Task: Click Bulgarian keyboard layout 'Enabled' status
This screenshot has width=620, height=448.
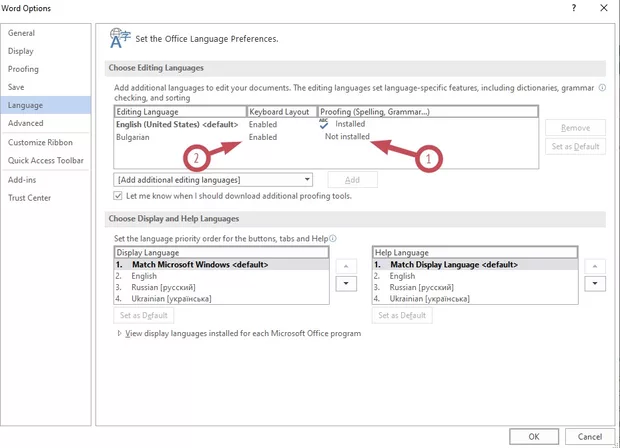Action: coord(263,137)
